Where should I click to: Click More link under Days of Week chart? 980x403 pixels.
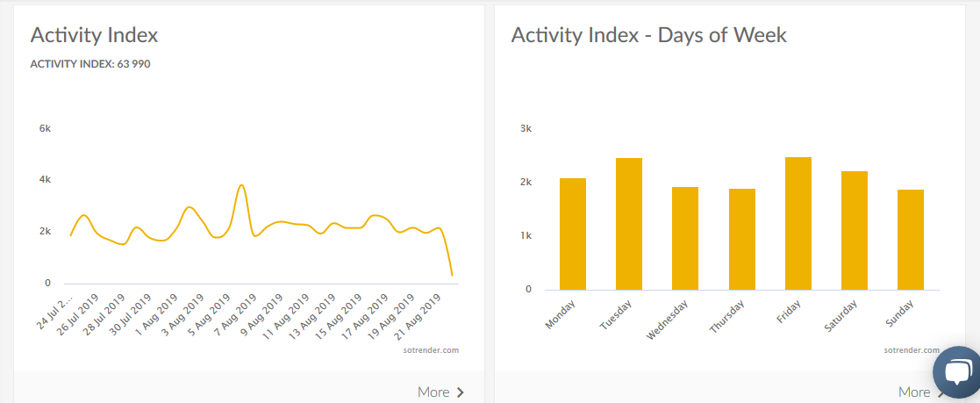pos(914,392)
